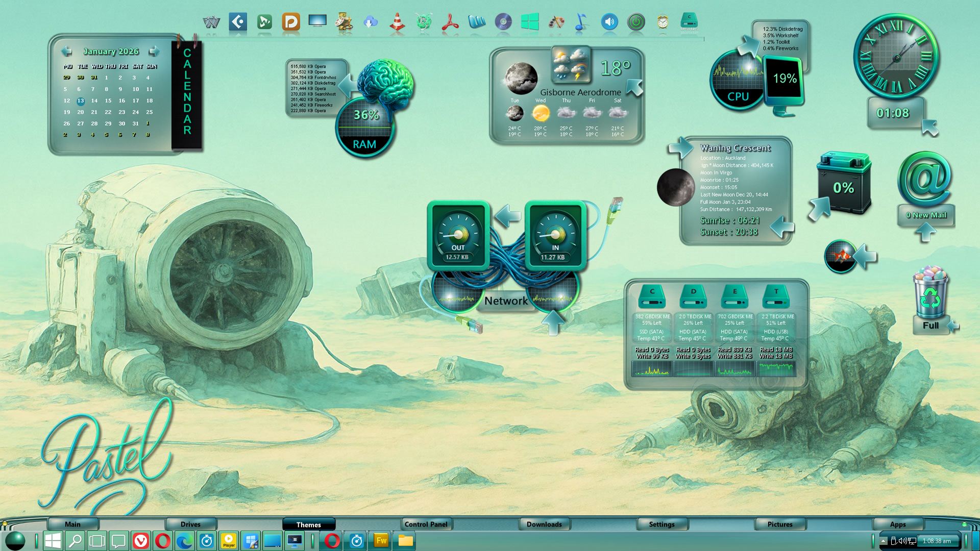Open the Fireworks Fw taskbar icon

(x=381, y=541)
